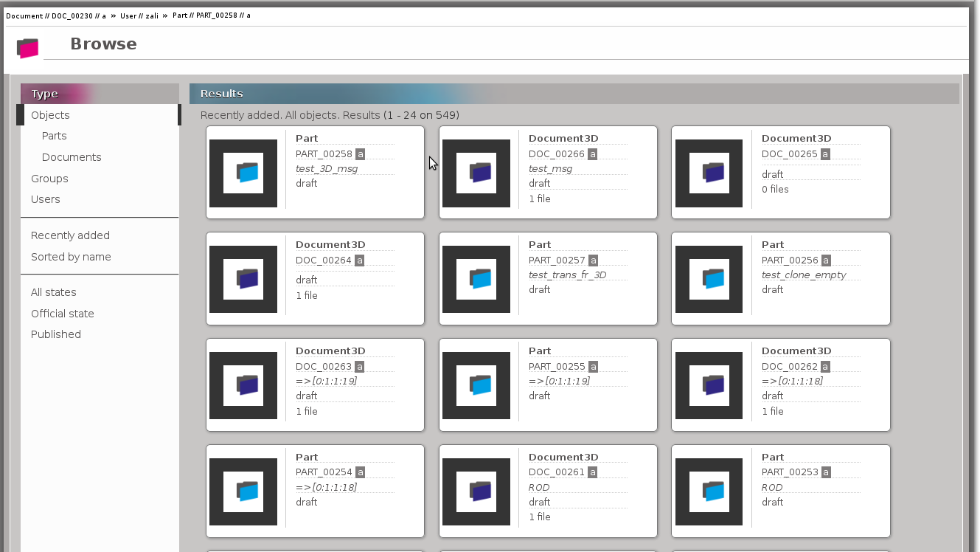Screen dimensions: 980x552
Task: Filter results by Parts type
Action: coord(55,136)
